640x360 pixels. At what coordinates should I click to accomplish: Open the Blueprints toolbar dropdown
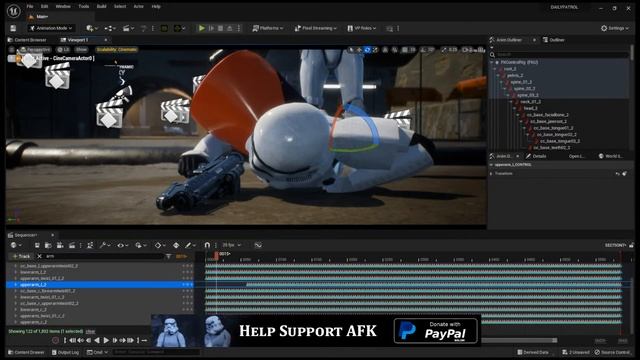point(110,28)
